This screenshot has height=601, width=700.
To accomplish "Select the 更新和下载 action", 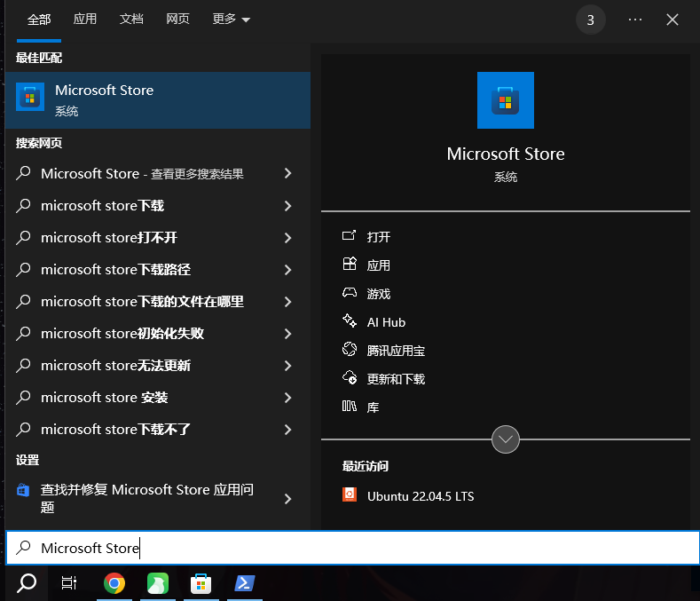I will point(396,379).
